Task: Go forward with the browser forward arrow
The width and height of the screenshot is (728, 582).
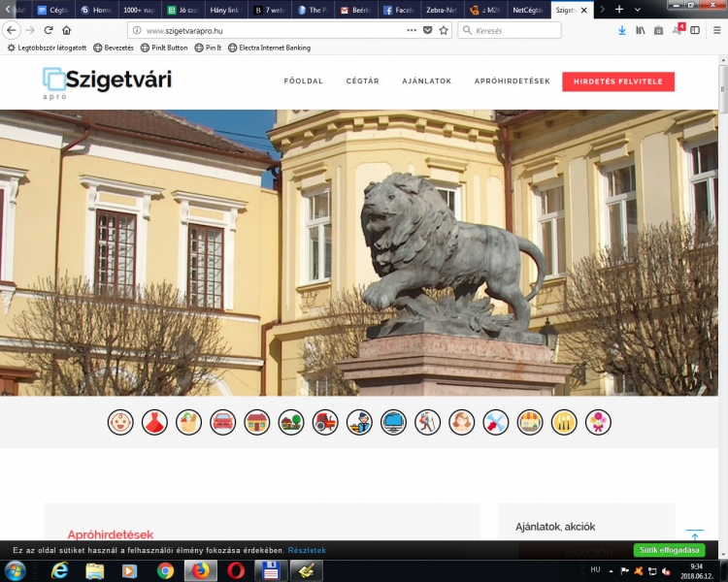Action: click(x=30, y=30)
